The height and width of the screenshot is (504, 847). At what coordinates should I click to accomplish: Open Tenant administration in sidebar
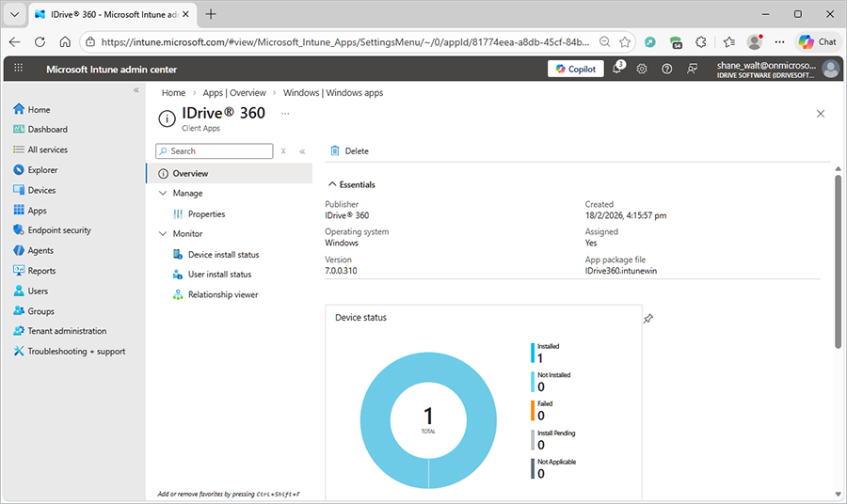click(67, 331)
